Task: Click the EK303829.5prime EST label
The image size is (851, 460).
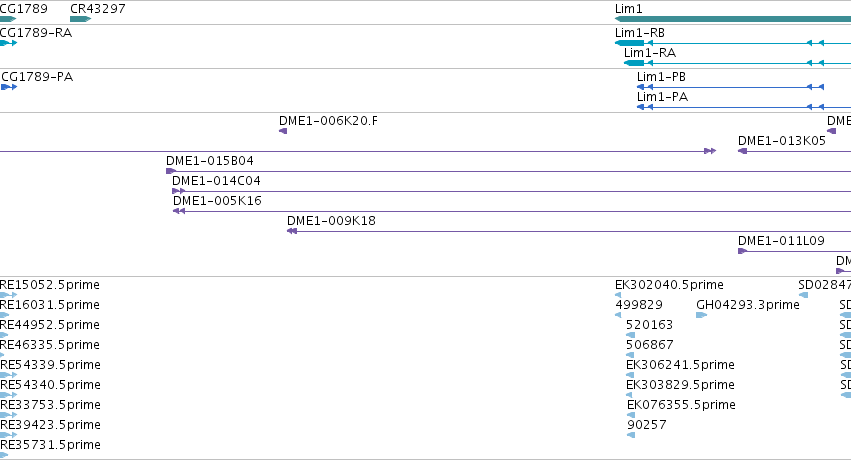Action: [680, 385]
